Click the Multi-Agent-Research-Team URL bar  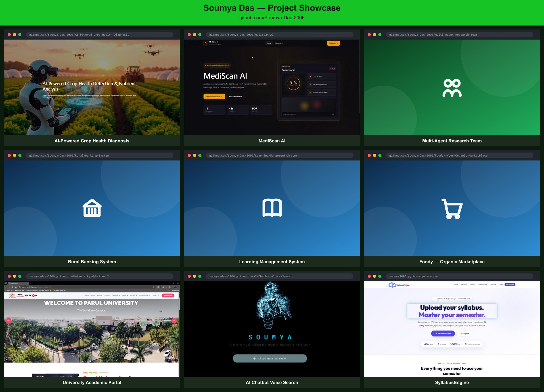pos(459,35)
